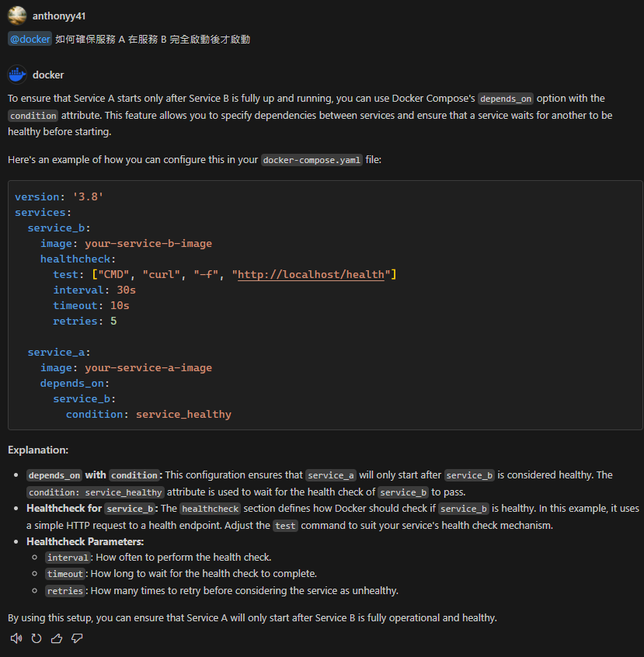644x657 pixels.
Task: Click the depends_on inline code in intro
Action: pos(506,99)
